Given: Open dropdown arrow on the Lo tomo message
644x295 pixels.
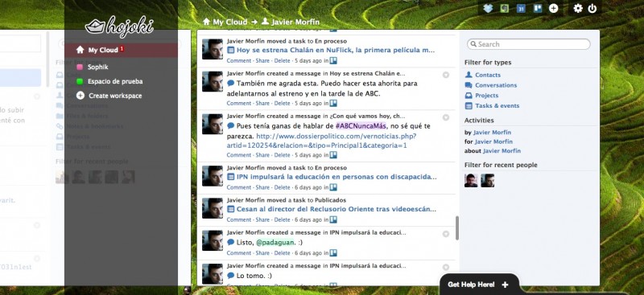Looking at the screenshot, I should point(446,267).
